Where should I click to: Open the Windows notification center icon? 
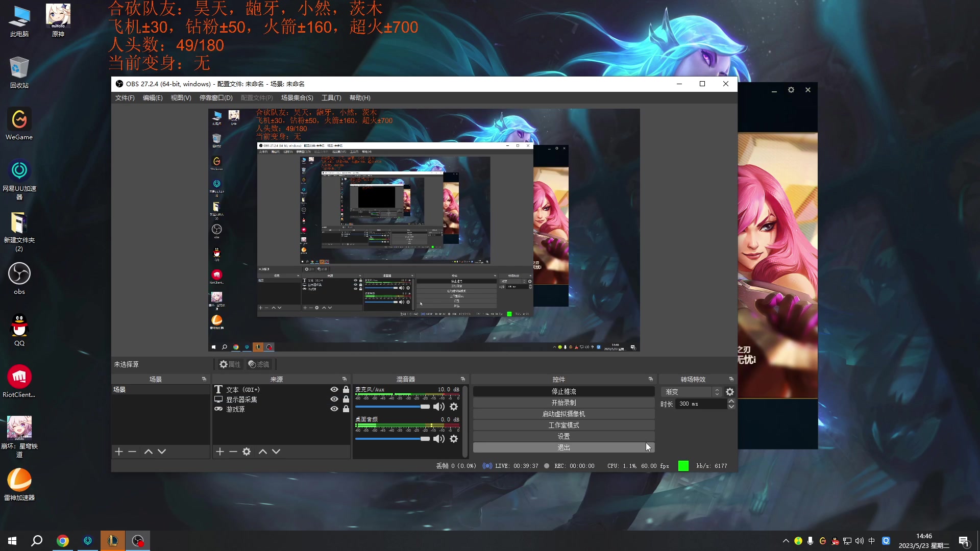click(x=964, y=541)
